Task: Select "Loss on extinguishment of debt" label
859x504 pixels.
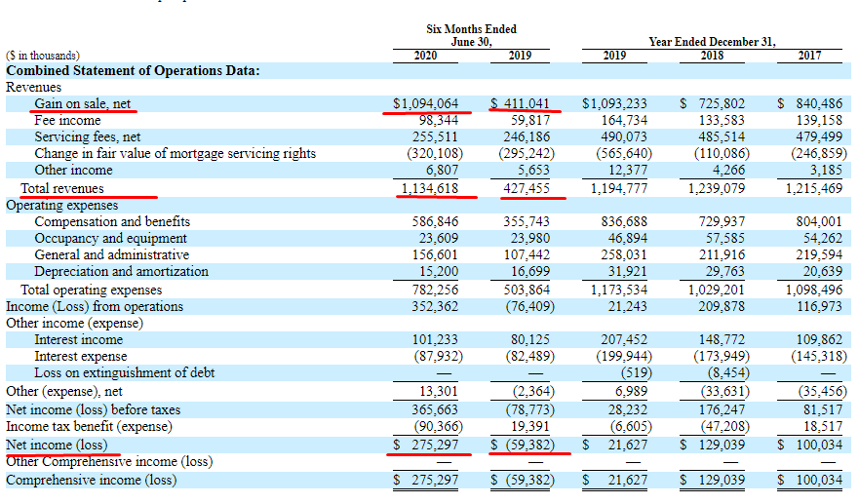Action: point(125,372)
